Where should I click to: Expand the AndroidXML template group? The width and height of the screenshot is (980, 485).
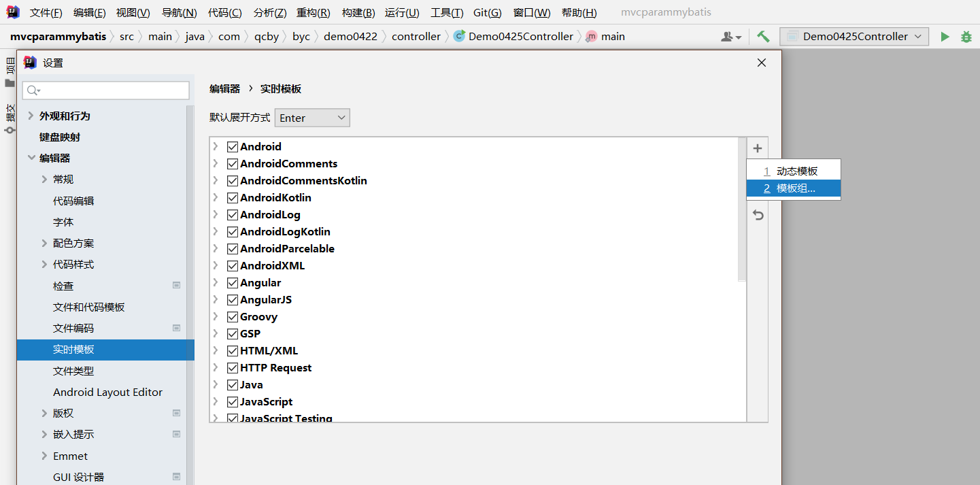point(216,265)
